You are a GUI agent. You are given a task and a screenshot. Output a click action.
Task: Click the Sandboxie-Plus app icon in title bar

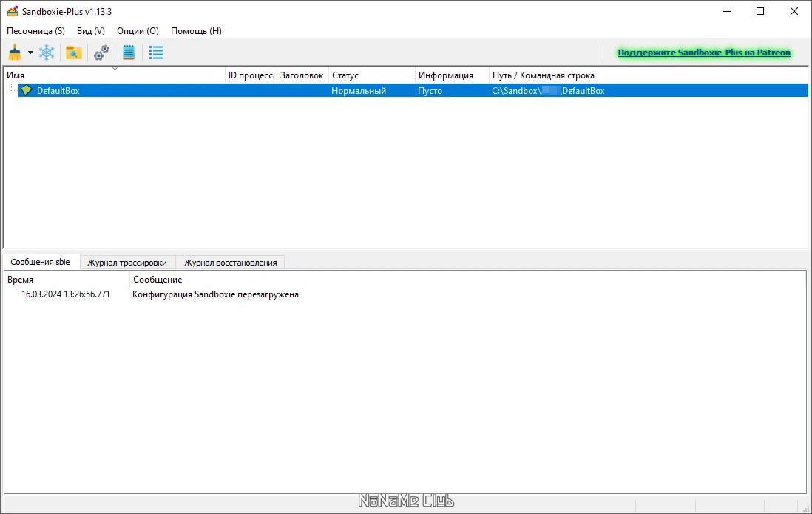13,11
